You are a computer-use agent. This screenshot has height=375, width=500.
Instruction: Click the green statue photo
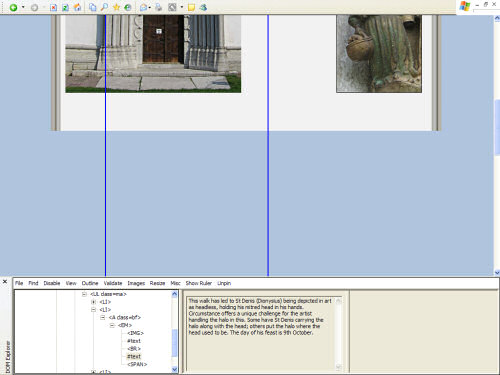[x=379, y=53]
